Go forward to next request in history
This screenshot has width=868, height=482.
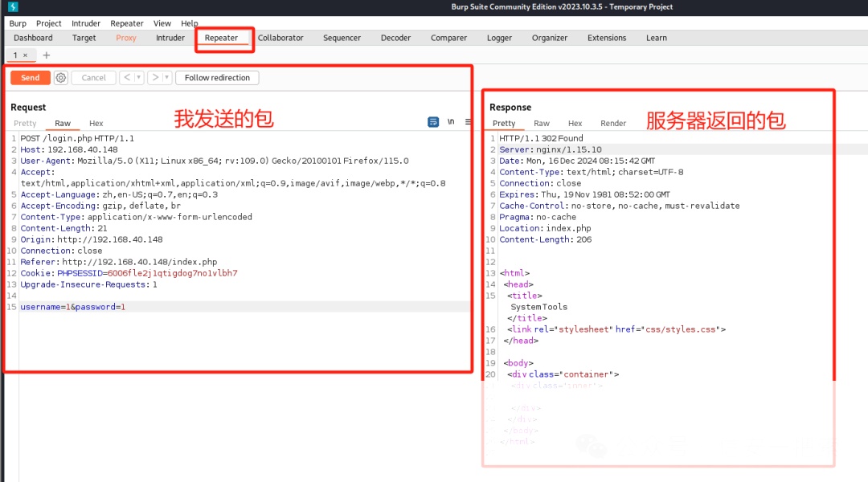[155, 77]
